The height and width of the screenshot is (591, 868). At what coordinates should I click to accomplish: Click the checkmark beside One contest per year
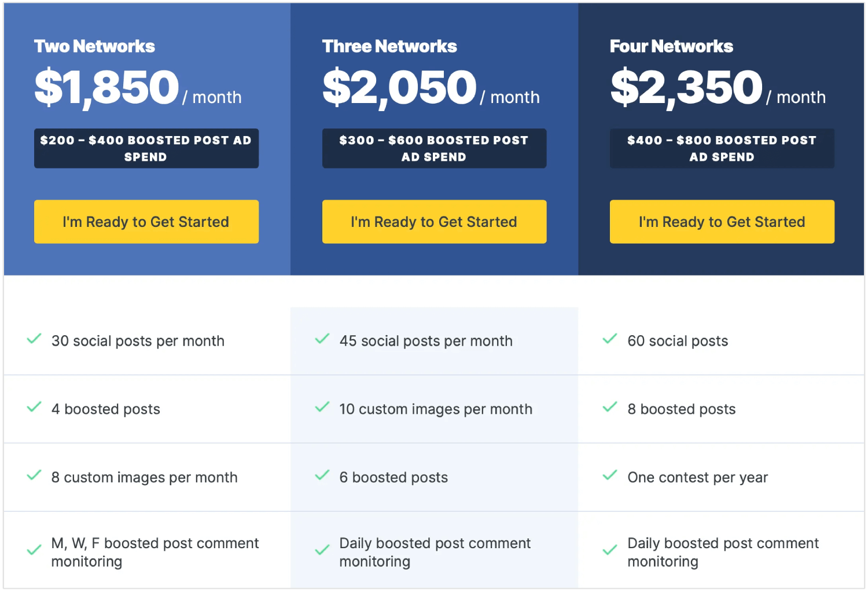click(x=609, y=475)
